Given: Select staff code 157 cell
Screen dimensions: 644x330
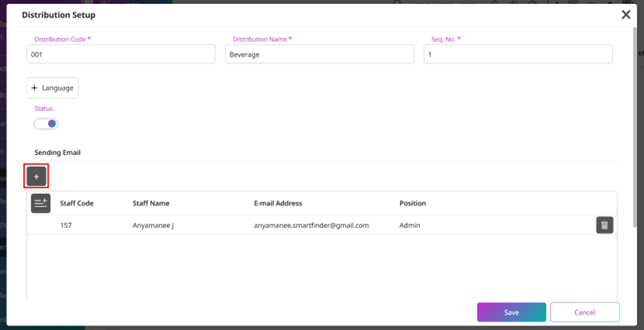Looking at the screenshot, I should [66, 225].
